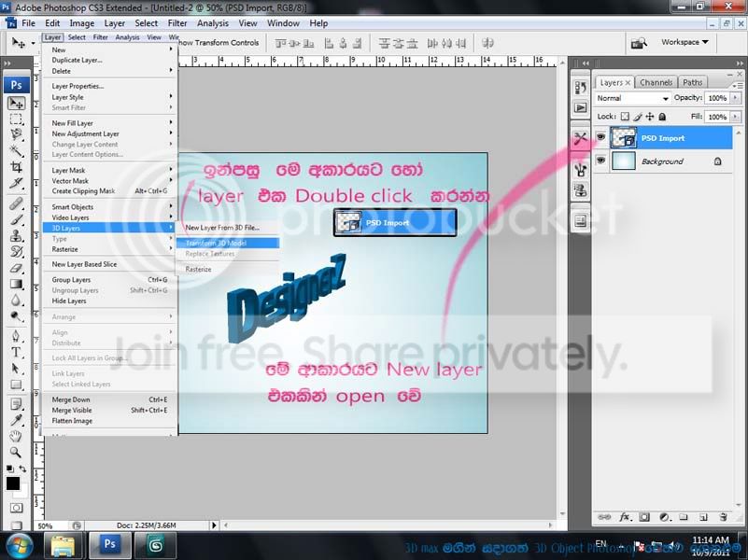Select the Rectangle shape tool
Image resolution: width=748 pixels, height=560 pixels.
[16, 385]
